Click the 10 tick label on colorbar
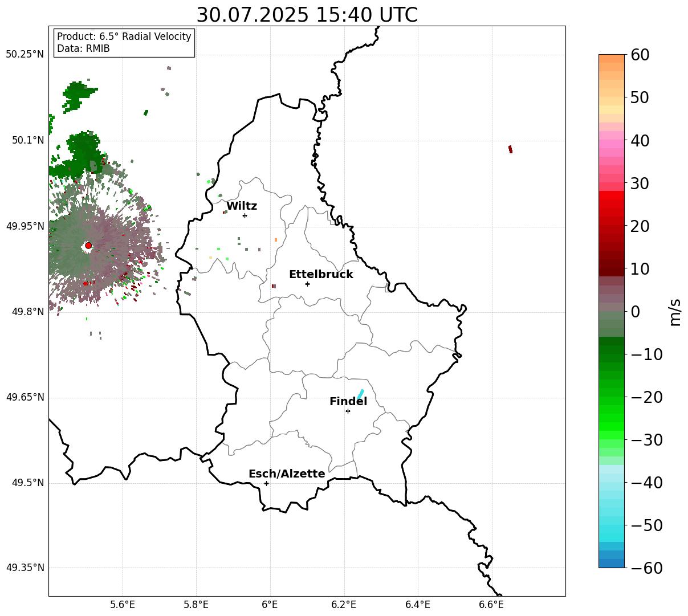Screen dimensions: 688x616 pyautogui.click(x=641, y=268)
